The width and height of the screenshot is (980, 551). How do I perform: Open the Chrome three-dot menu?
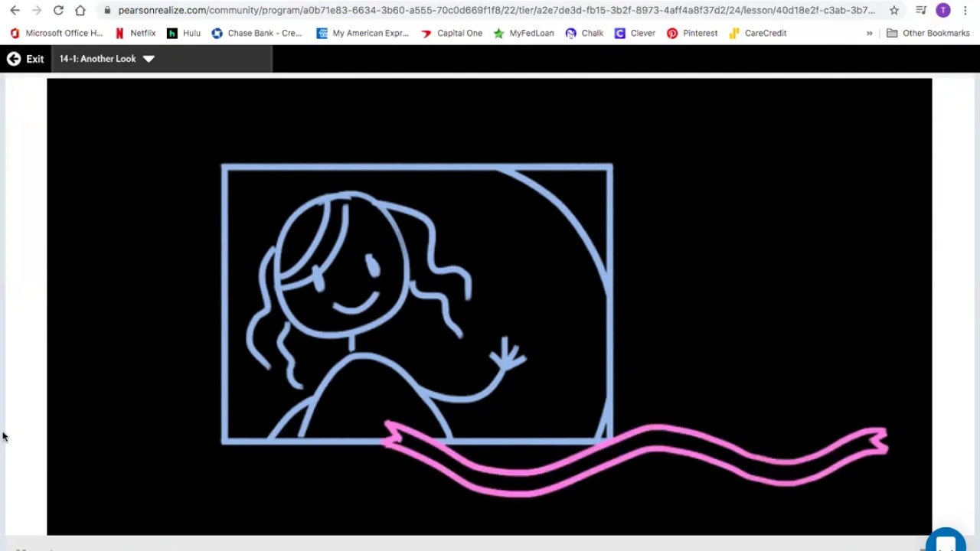965,10
